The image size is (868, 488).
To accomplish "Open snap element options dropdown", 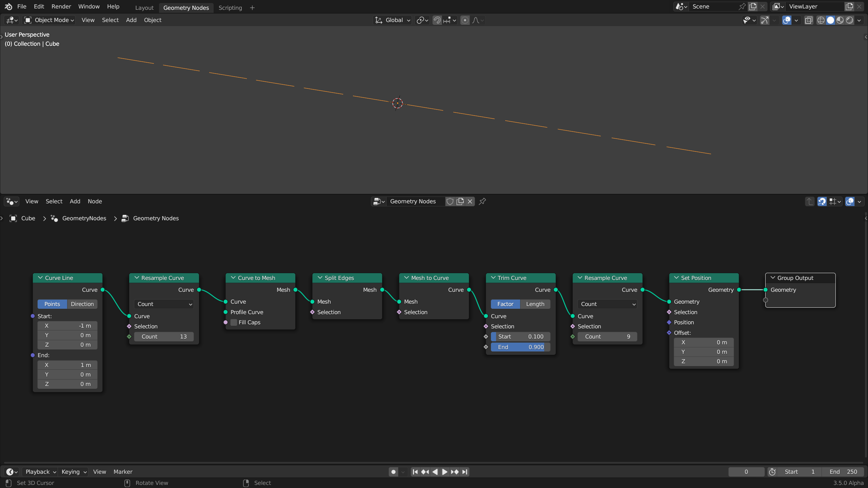I will [450, 20].
